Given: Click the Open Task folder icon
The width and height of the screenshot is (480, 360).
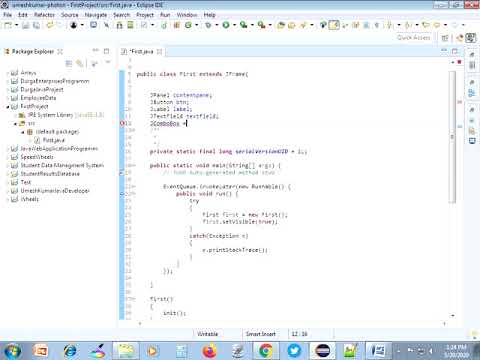Looking at the screenshot, I should tap(292, 25).
